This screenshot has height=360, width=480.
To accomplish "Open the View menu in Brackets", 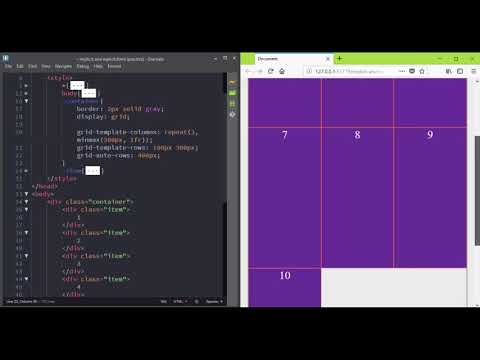I will click(46, 66).
